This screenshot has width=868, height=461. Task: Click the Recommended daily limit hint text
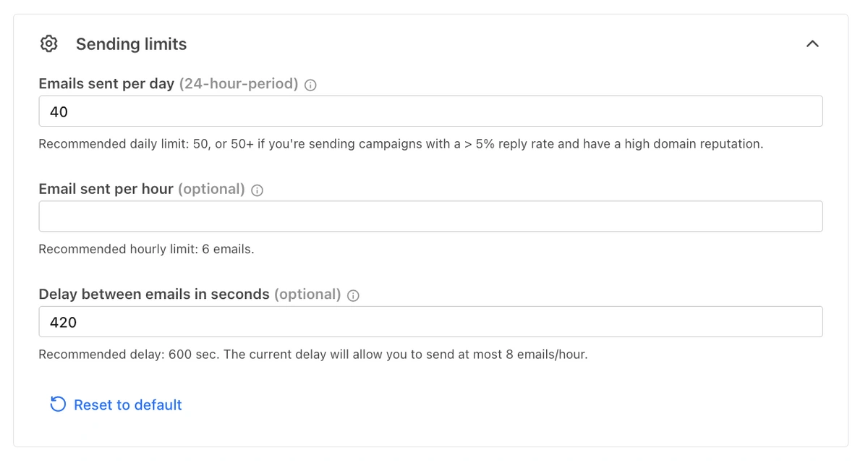[x=401, y=144]
